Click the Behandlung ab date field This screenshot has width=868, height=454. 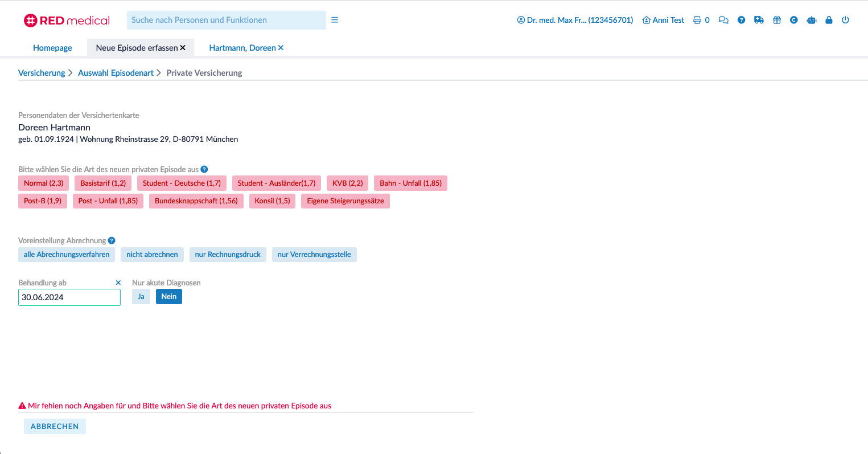tap(69, 297)
